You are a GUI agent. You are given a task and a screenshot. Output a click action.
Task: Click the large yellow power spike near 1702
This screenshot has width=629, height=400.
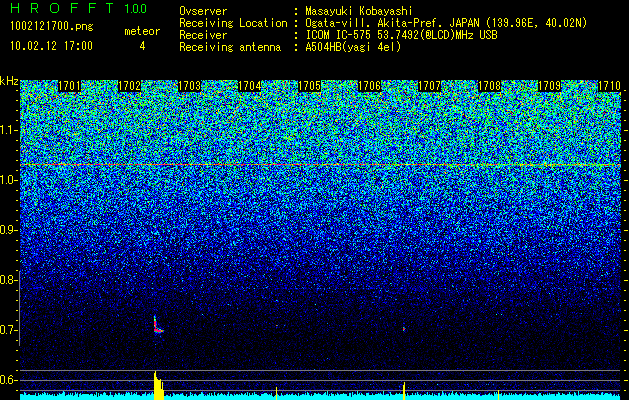pos(159,386)
